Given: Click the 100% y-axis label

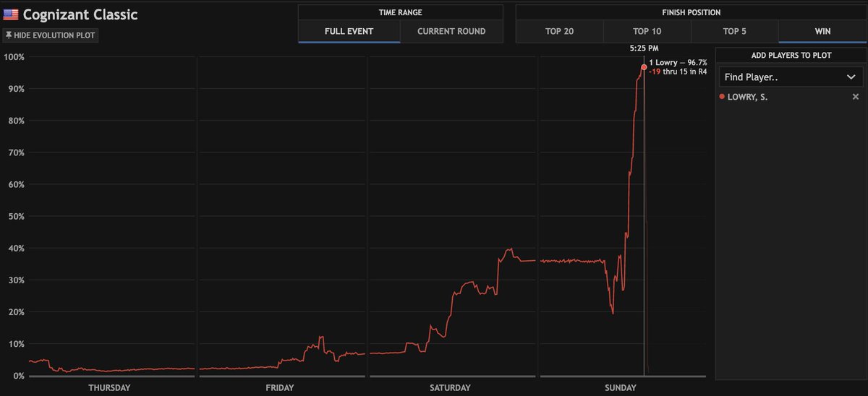Looking at the screenshot, I should pos(14,56).
